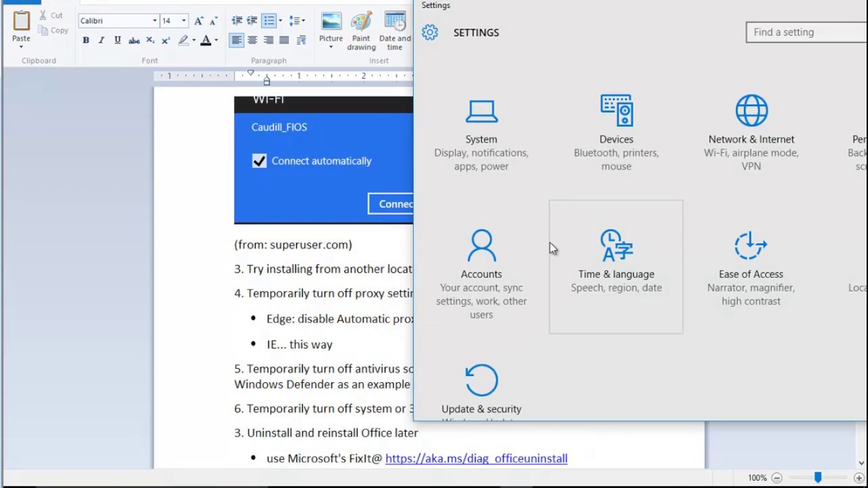Image resolution: width=868 pixels, height=488 pixels.
Task: Open the Accounts settings category
Action: (481, 274)
